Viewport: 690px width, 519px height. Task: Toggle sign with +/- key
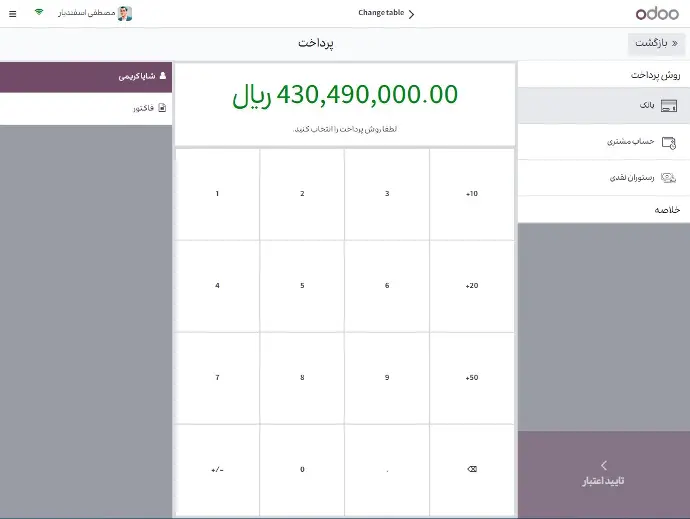coord(217,469)
